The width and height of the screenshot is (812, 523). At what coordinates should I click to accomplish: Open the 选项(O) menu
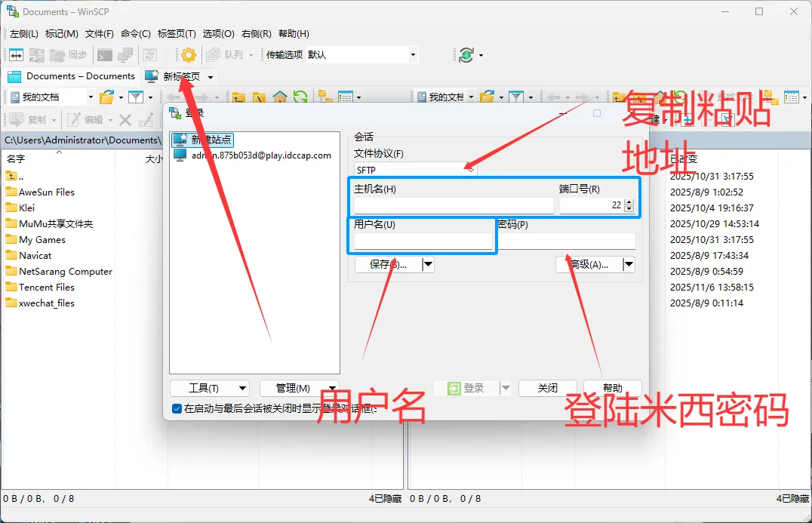[x=218, y=34]
